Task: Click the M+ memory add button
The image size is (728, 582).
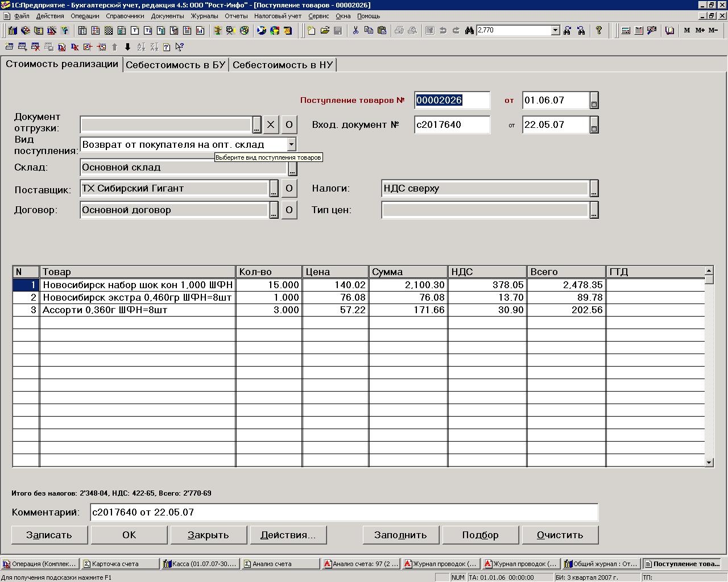Action: pos(700,30)
